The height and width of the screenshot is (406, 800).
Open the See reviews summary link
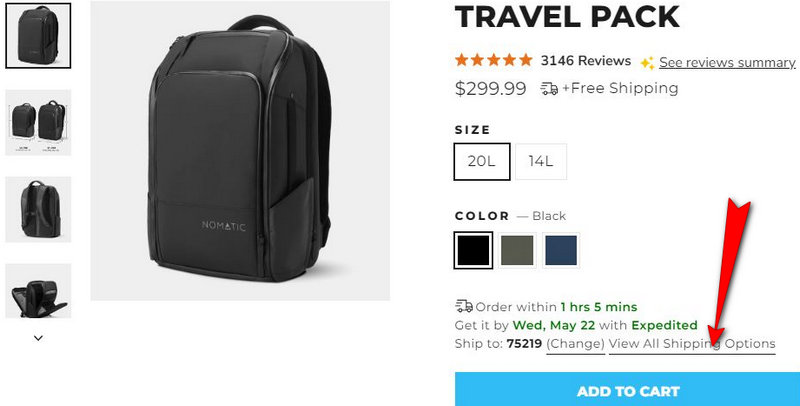point(727,63)
